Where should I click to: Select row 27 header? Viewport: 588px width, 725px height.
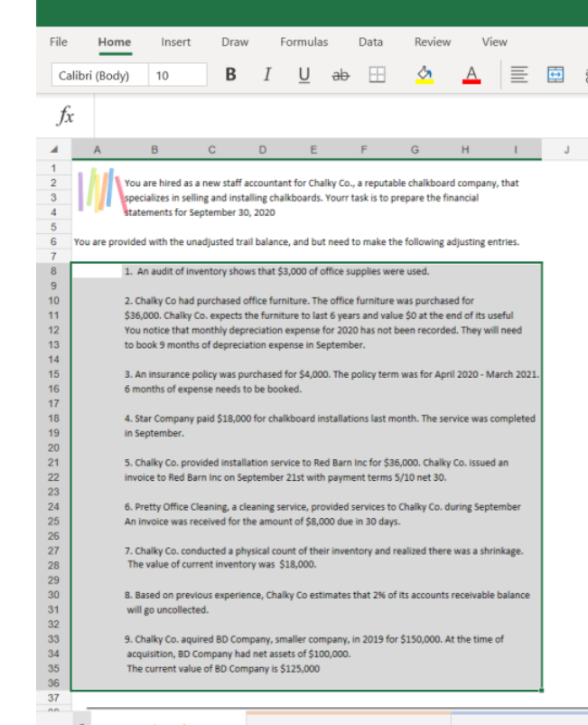(x=53, y=551)
